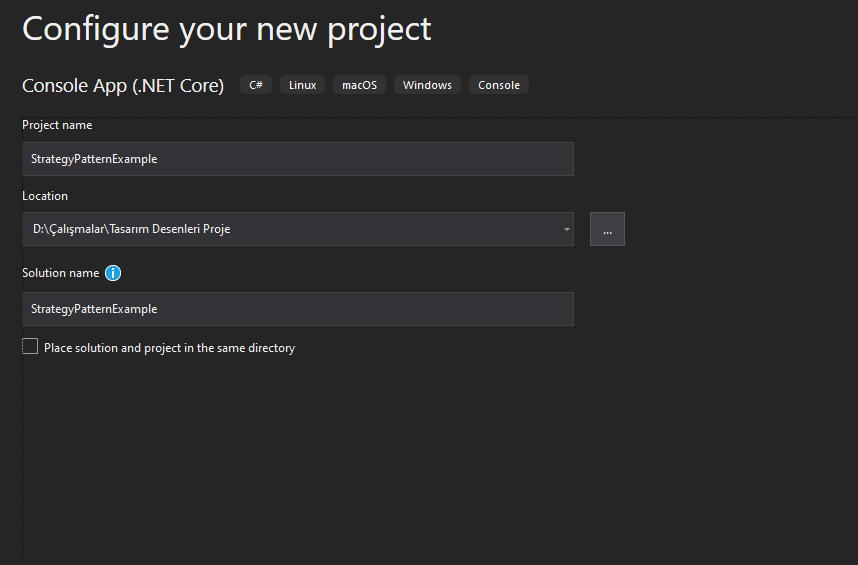858x565 pixels.
Task: Click the Location label
Action: tap(45, 196)
